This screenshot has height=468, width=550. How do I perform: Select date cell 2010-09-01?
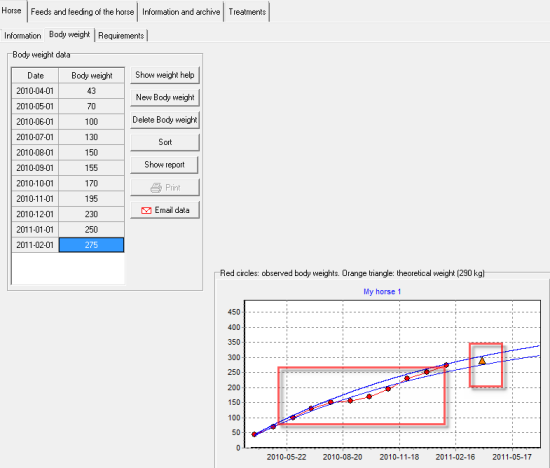35,168
